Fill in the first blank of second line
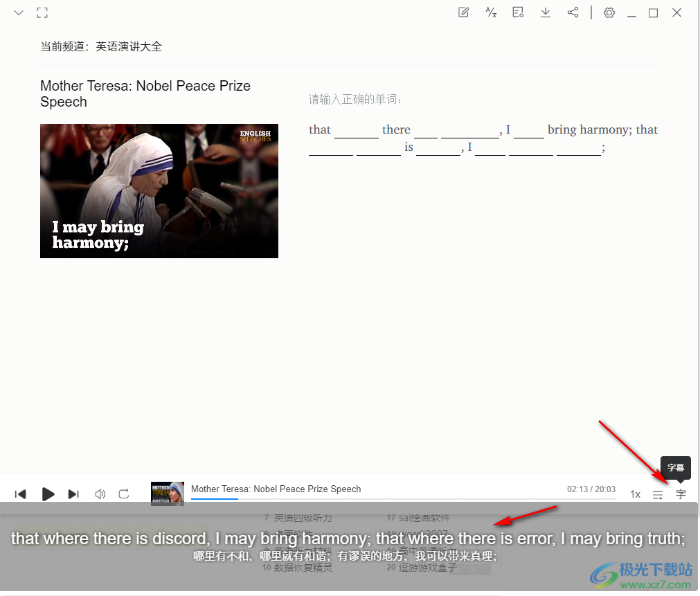The image size is (700, 596). click(331, 147)
